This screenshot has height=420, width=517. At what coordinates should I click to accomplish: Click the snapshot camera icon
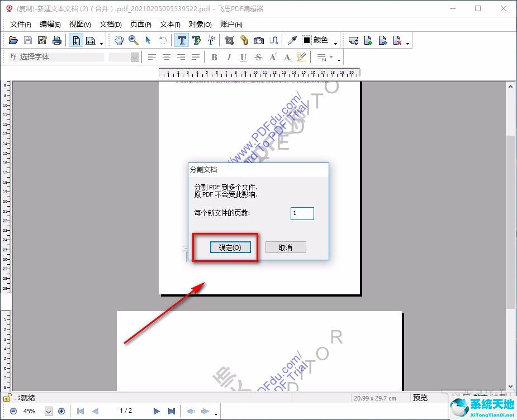258,40
